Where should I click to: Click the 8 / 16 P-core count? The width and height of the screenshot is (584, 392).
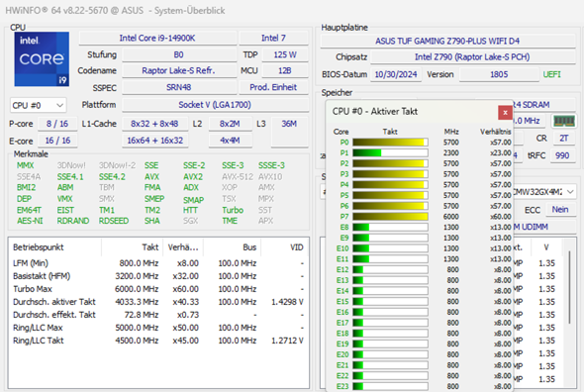57,124
